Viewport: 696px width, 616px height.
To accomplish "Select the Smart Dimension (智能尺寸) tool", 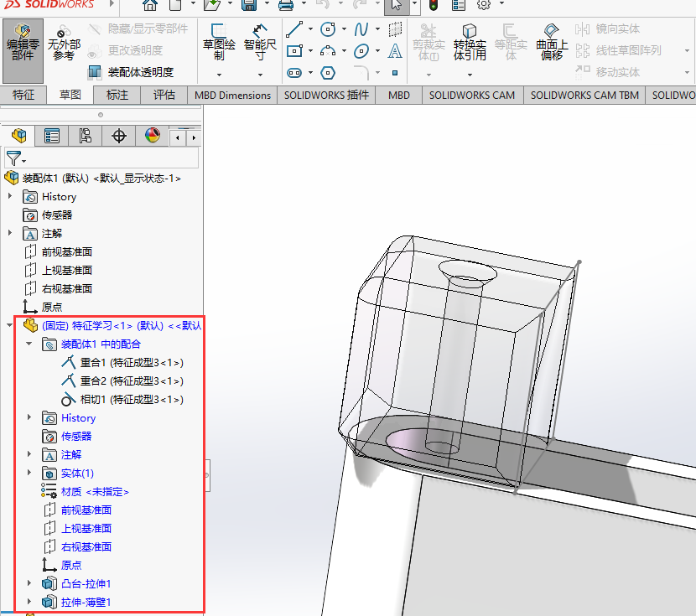I will pyautogui.click(x=260, y=43).
